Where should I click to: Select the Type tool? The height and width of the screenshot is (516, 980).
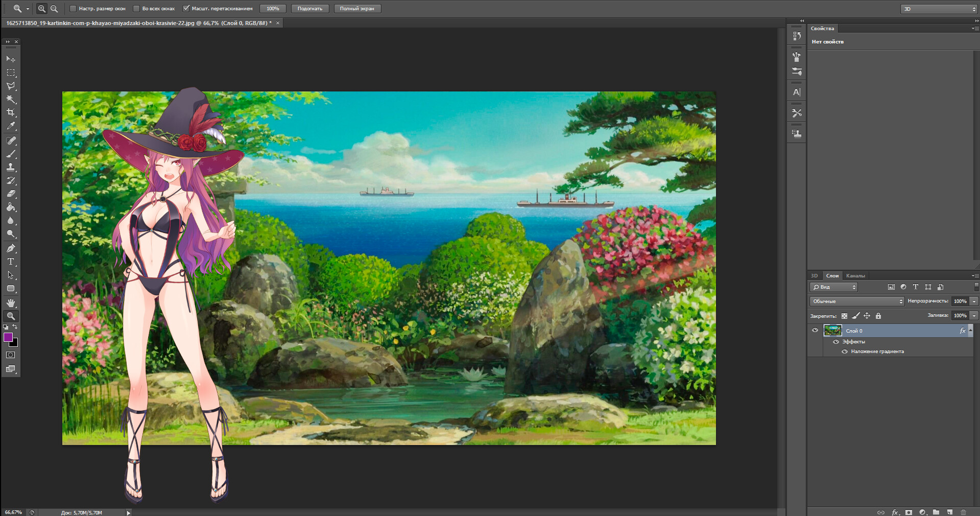click(11, 262)
